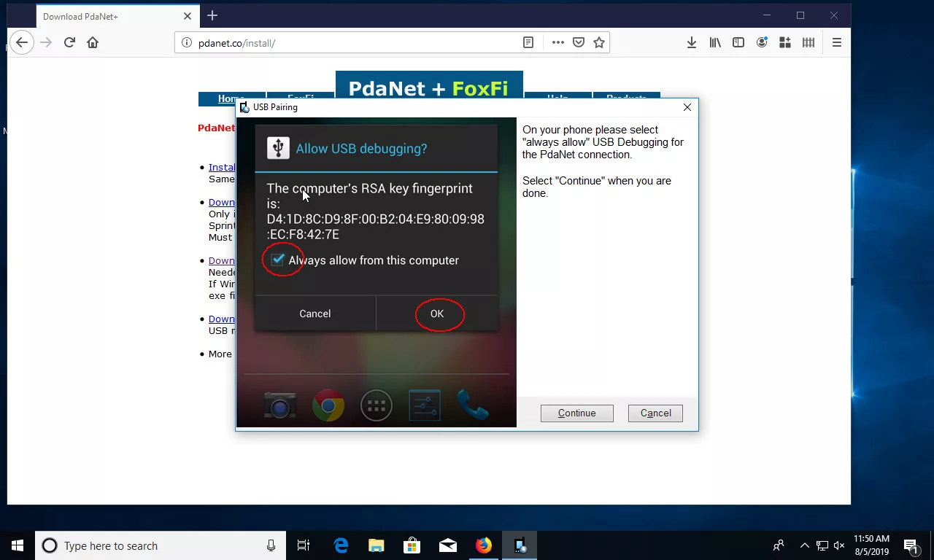
Task: Show site information icon in address bar
Action: point(186,43)
